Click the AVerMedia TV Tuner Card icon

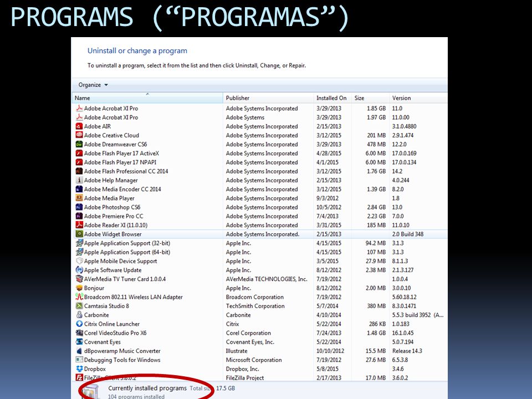tap(79, 279)
